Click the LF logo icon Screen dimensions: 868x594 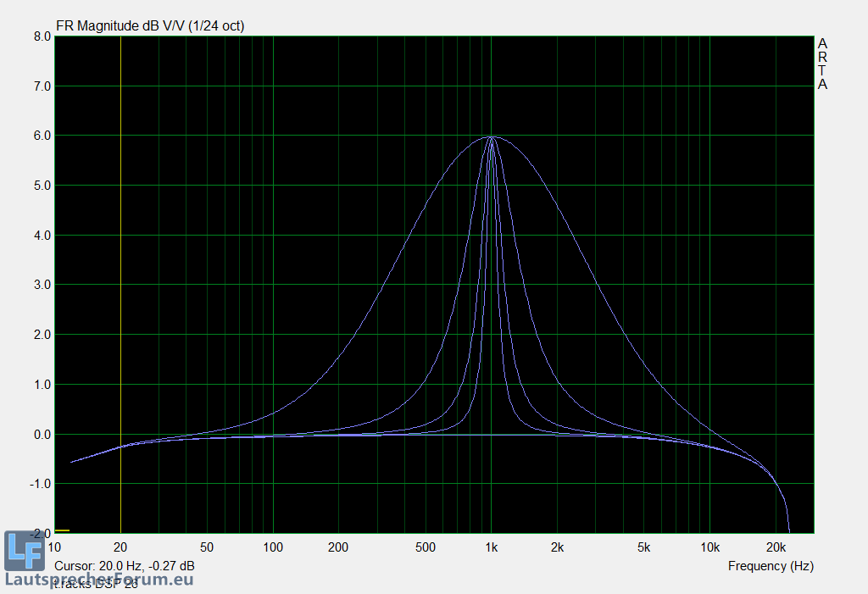(24, 550)
